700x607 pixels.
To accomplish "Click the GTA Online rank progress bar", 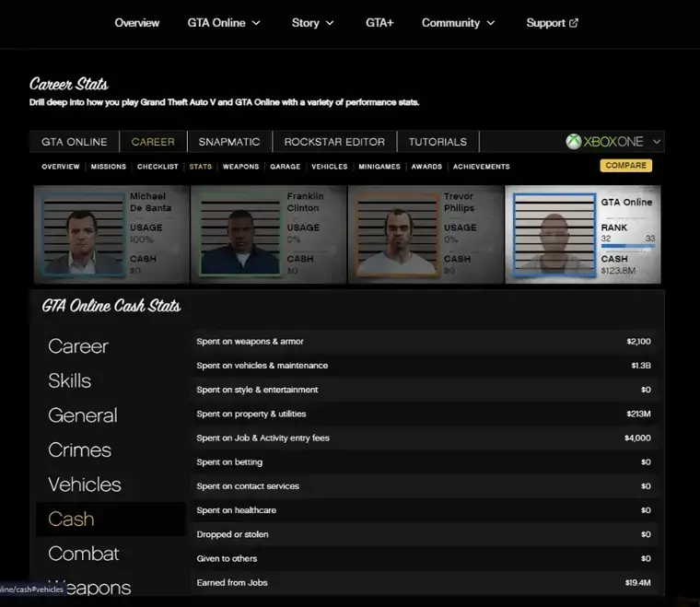I will point(627,246).
